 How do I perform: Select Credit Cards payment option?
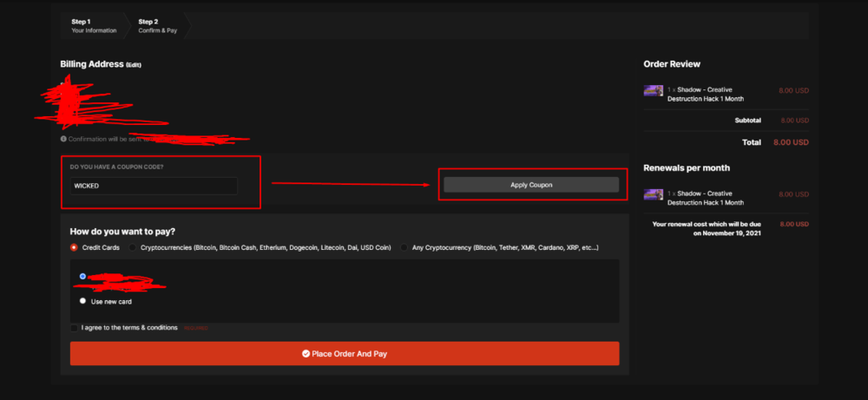point(74,247)
